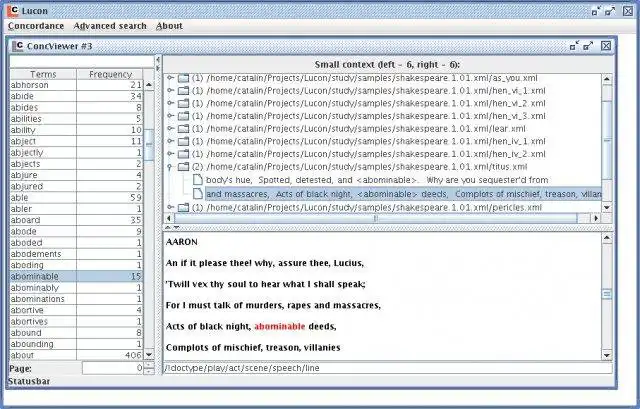Click the ConcViewer #3 window icon
Screen dimensions: 640x409
coord(18,46)
